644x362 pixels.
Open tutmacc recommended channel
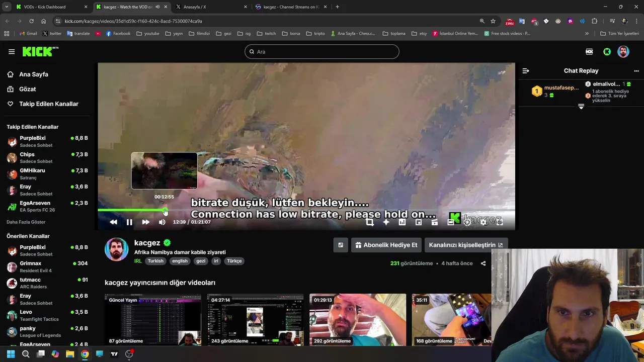[x=47, y=283]
